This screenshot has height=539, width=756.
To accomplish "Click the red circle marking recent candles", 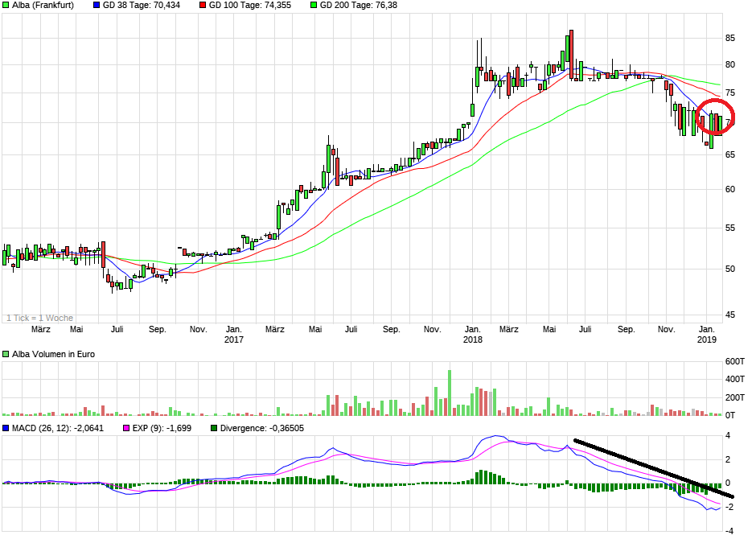I will [x=716, y=115].
